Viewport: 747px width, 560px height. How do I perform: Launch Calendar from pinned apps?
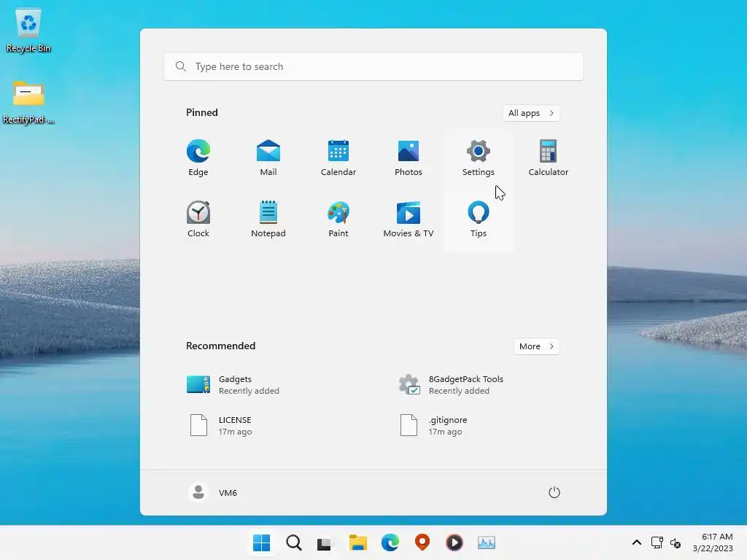338,158
